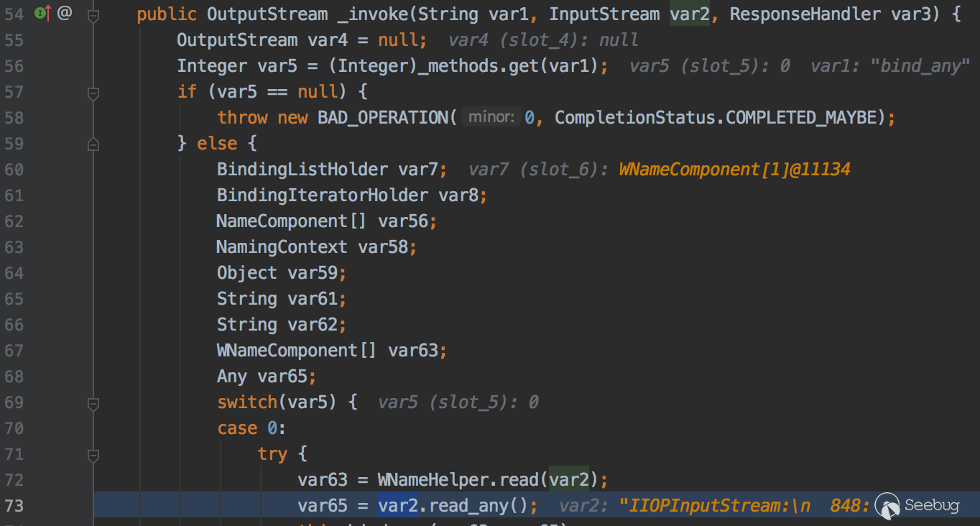Click line number 70 in the gutter
Viewport: 980px width, 526px height.
tap(14, 428)
